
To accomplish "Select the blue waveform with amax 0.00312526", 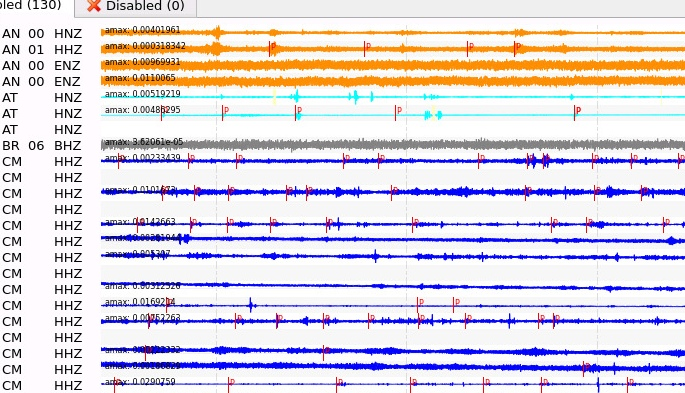I will (x=393, y=287).
